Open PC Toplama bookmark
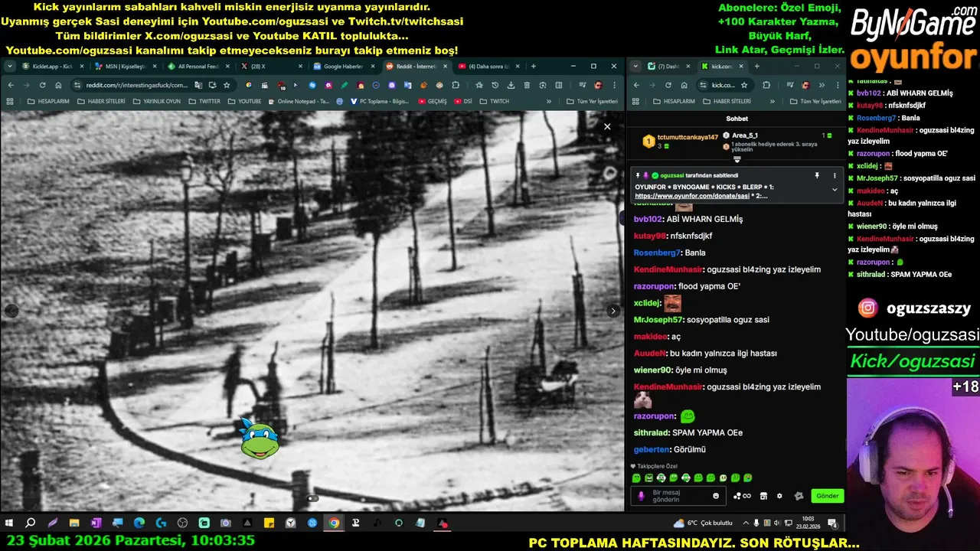 point(379,101)
